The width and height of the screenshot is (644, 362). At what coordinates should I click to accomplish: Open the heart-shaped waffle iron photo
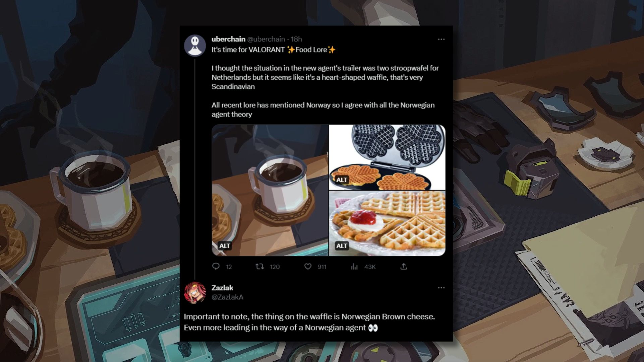click(x=387, y=157)
